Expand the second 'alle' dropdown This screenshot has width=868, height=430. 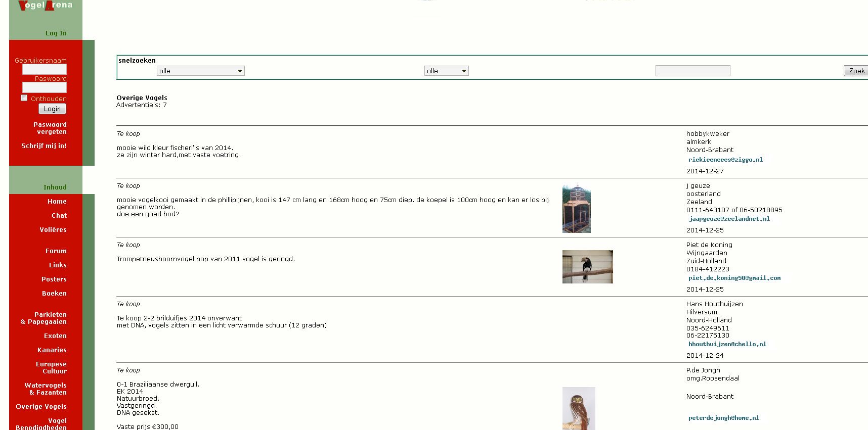click(x=446, y=71)
